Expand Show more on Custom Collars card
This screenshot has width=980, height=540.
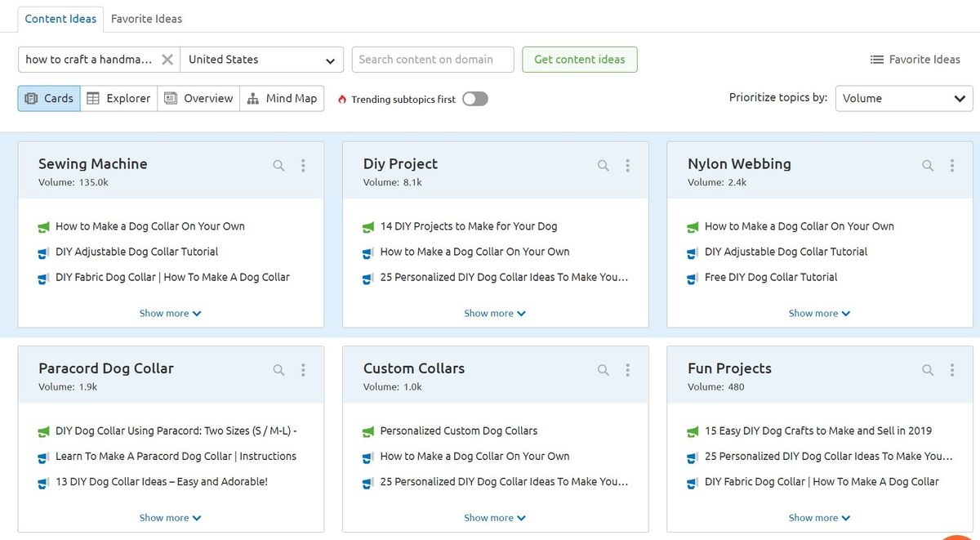pos(495,517)
